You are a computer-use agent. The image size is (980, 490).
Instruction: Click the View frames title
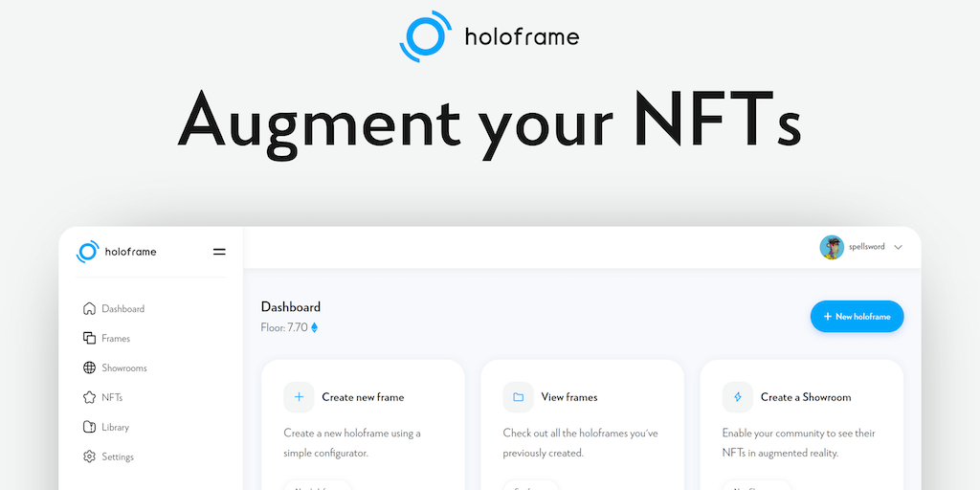569,397
